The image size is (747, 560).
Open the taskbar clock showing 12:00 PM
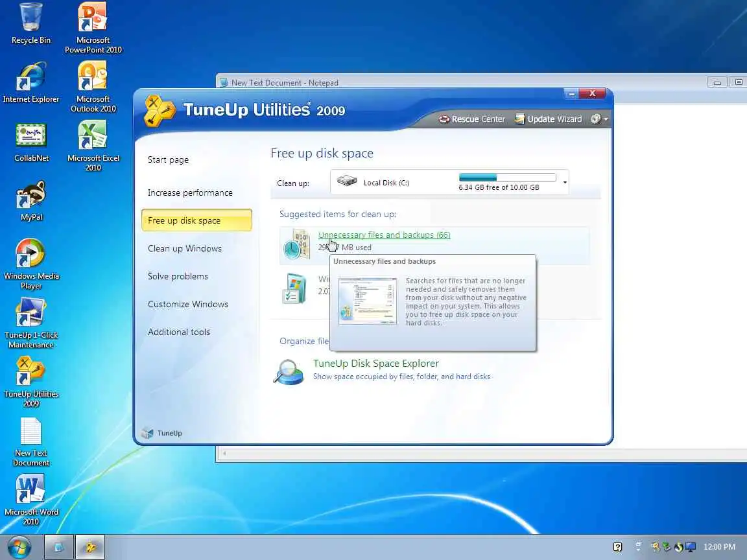point(719,546)
